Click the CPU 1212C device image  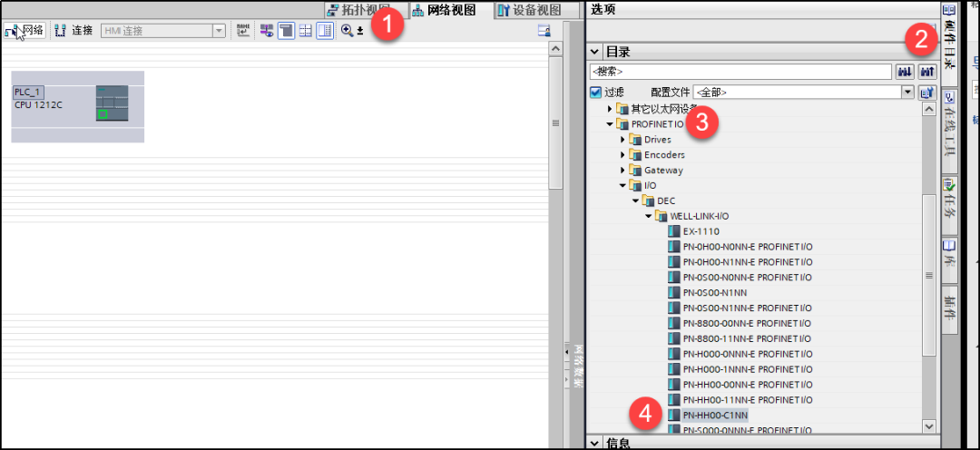(x=112, y=103)
